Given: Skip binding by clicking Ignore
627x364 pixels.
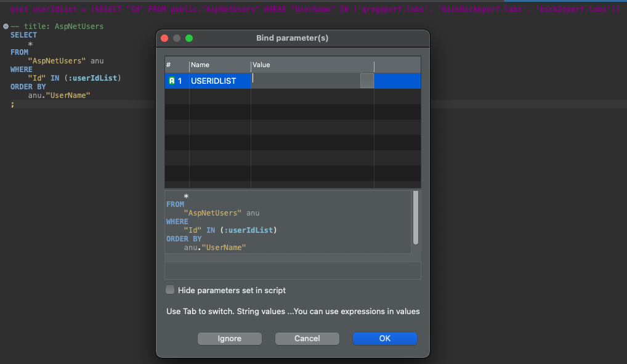Looking at the screenshot, I should point(229,338).
